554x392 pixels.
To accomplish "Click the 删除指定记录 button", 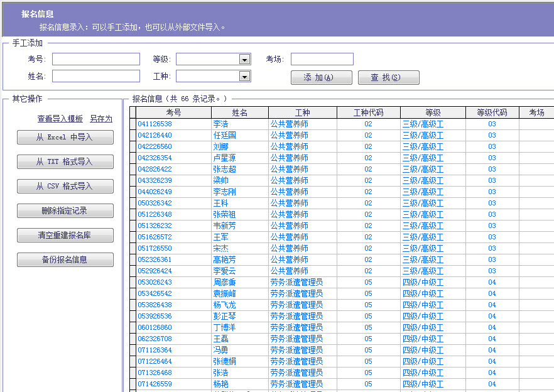I will 65,210.
